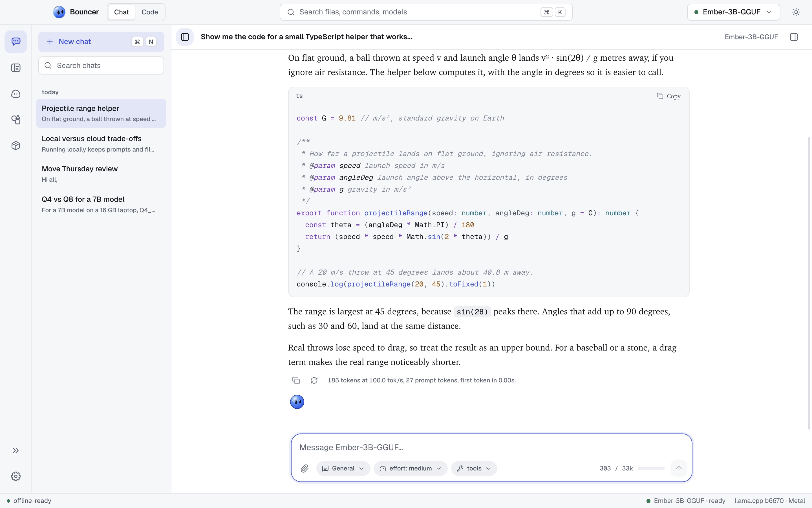Screen dimensions: 812x508
Task: Focus the Search chats field
Action: pos(101,65)
